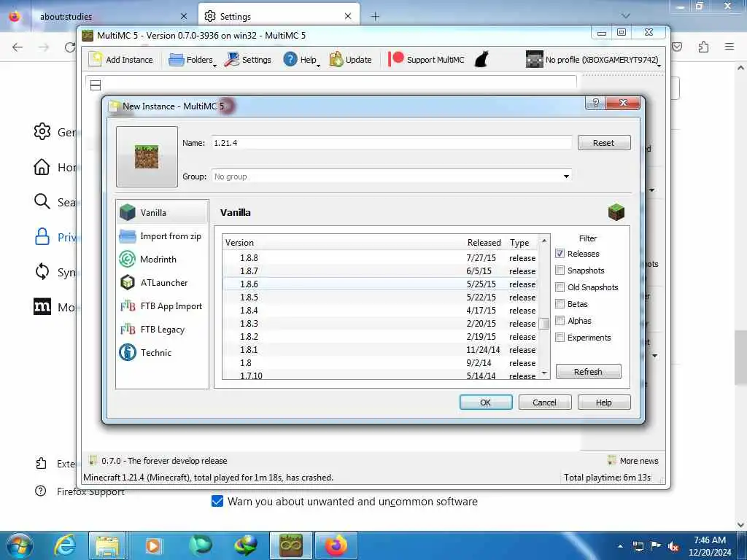The height and width of the screenshot is (560, 747).
Task: Open the No profile account dropdown
Action: (594, 60)
